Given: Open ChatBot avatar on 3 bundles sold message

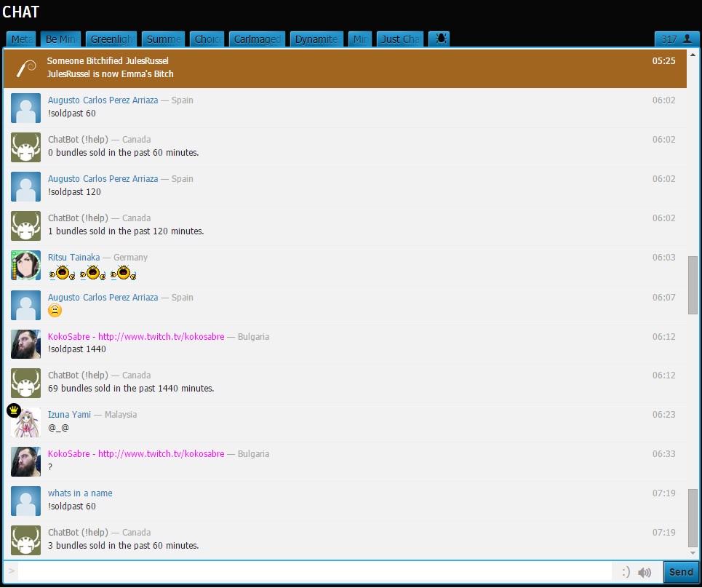Looking at the screenshot, I should click(x=25, y=541).
